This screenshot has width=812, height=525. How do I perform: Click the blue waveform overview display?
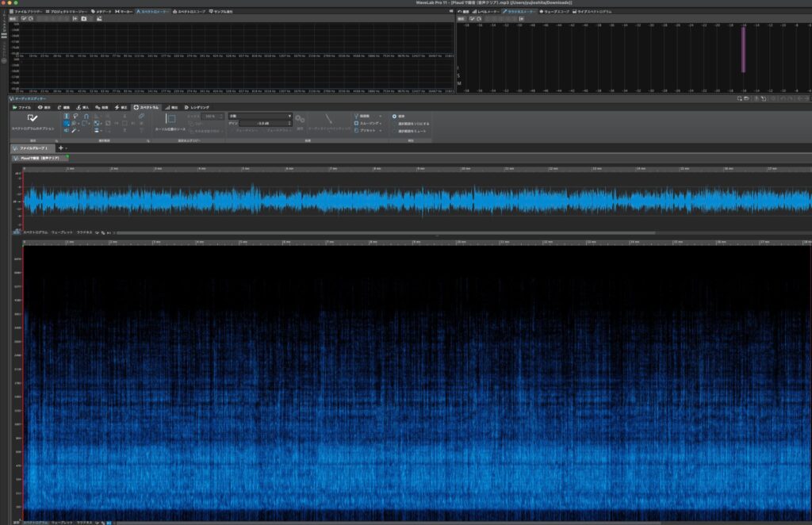pos(417,201)
